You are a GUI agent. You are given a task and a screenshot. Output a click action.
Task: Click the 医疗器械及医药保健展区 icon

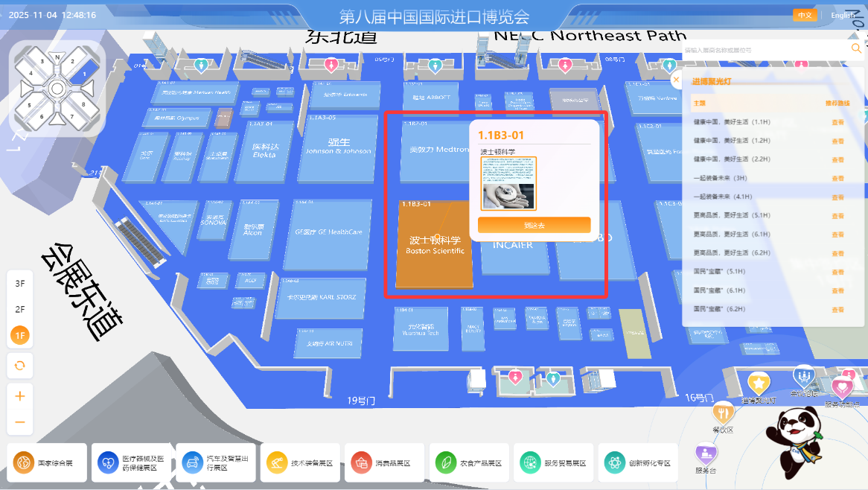107,462
